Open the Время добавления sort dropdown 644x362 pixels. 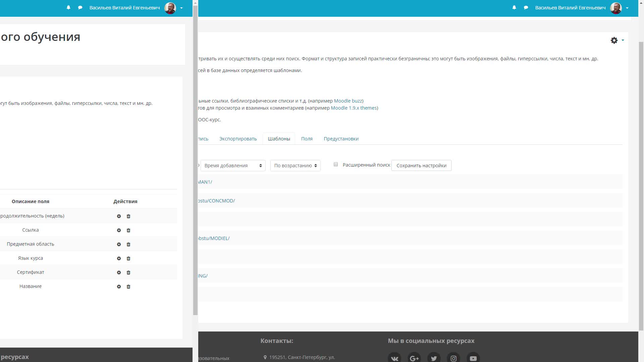click(x=233, y=166)
